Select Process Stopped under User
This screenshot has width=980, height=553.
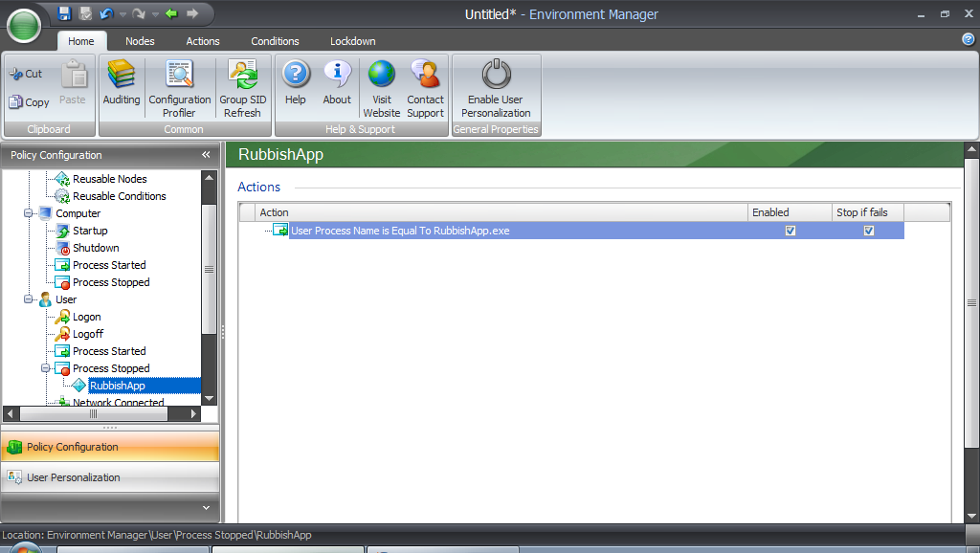pos(111,368)
